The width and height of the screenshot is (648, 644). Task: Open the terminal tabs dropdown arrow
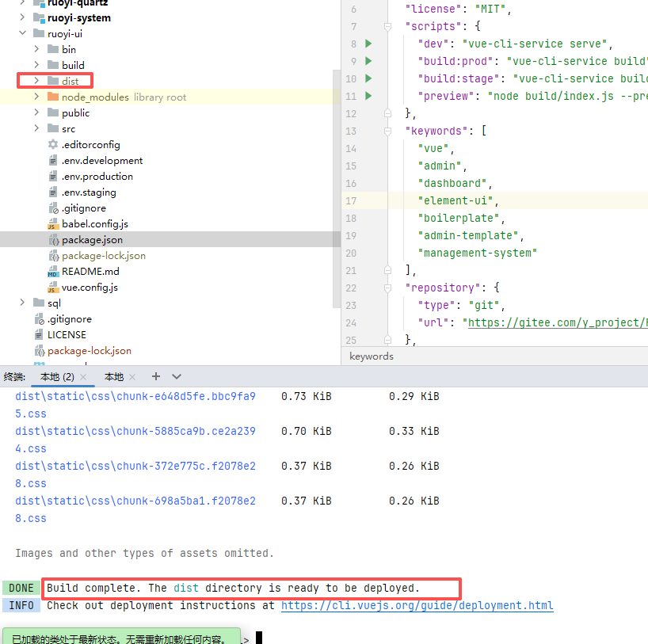(177, 376)
